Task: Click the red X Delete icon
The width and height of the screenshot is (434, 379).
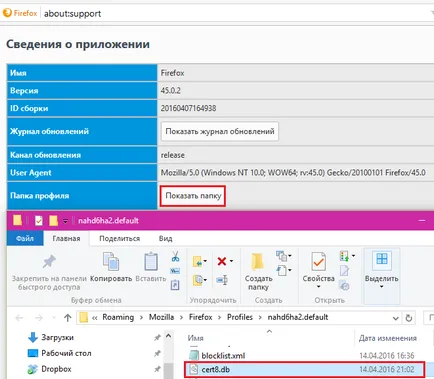Action: [x=222, y=261]
